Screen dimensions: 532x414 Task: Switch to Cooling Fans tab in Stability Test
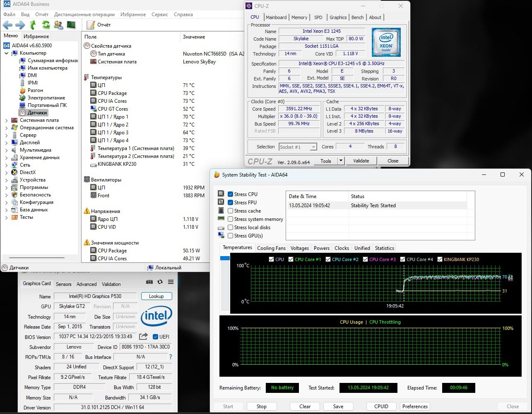tap(271, 248)
